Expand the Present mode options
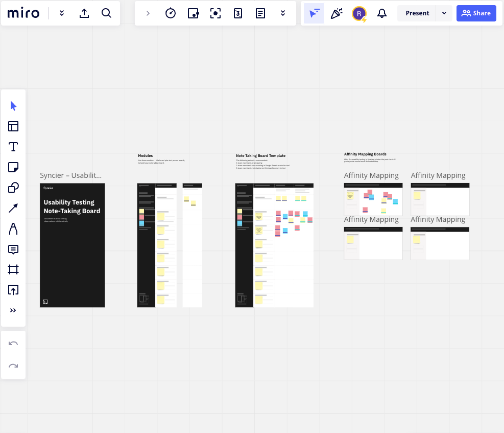504x433 pixels. (444, 13)
